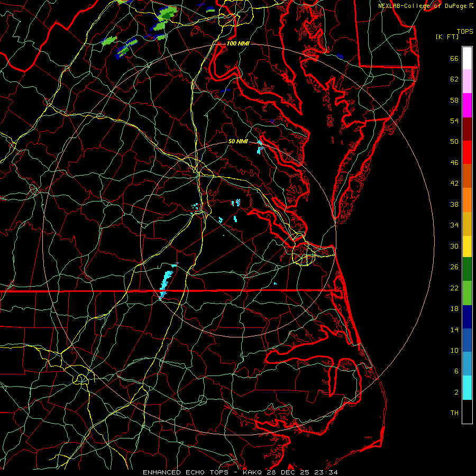
Task: Click the 58 value on the legend
Action: tap(454, 100)
